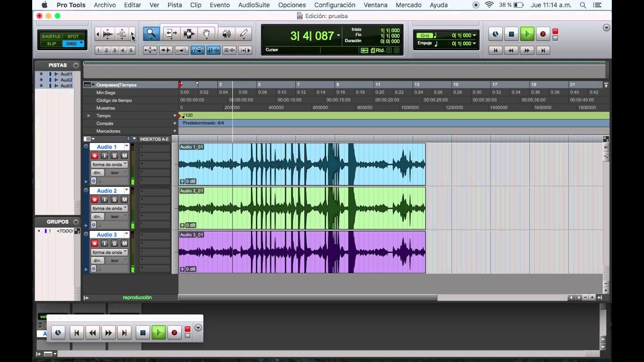Enable Grid edit mode
Screen dimensions: 644x362
click(73, 44)
